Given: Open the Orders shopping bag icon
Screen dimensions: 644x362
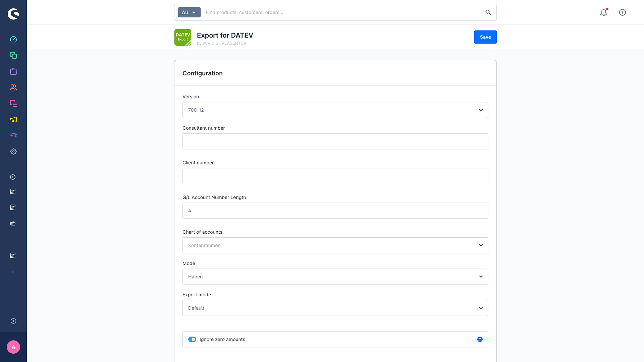Looking at the screenshot, I should point(13,71).
